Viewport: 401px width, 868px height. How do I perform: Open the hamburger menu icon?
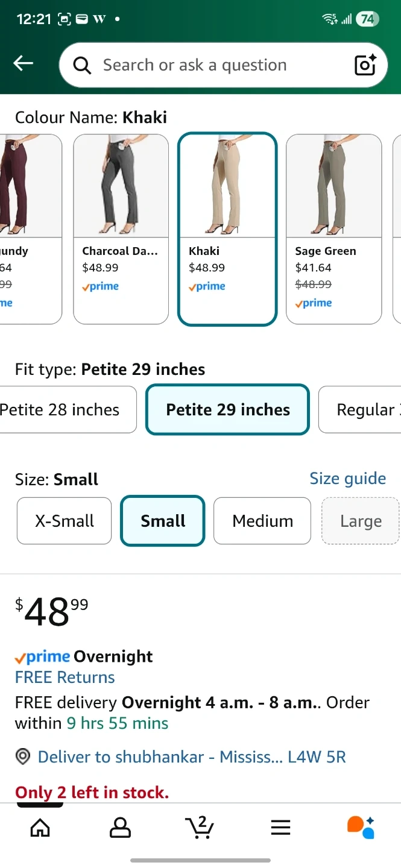[280, 828]
